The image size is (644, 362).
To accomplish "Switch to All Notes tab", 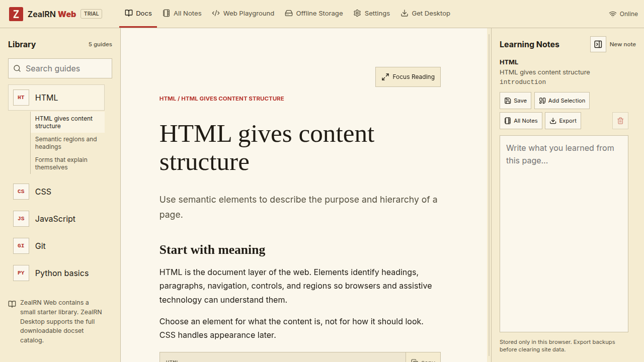I will click(x=182, y=14).
